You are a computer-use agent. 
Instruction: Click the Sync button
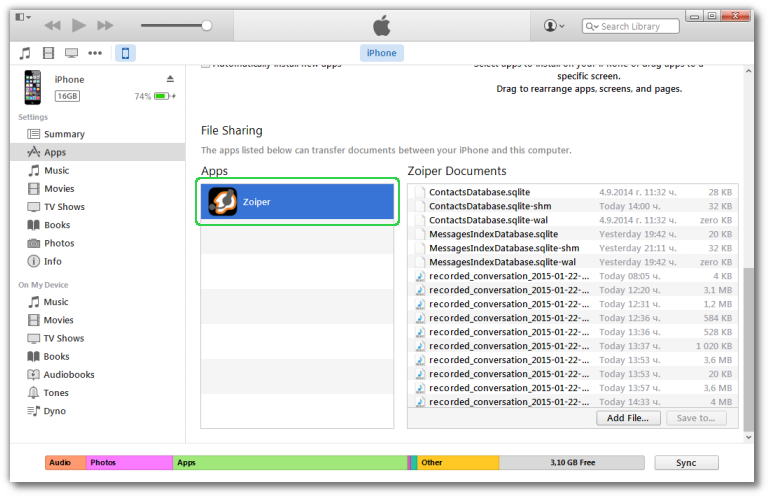[x=686, y=463]
